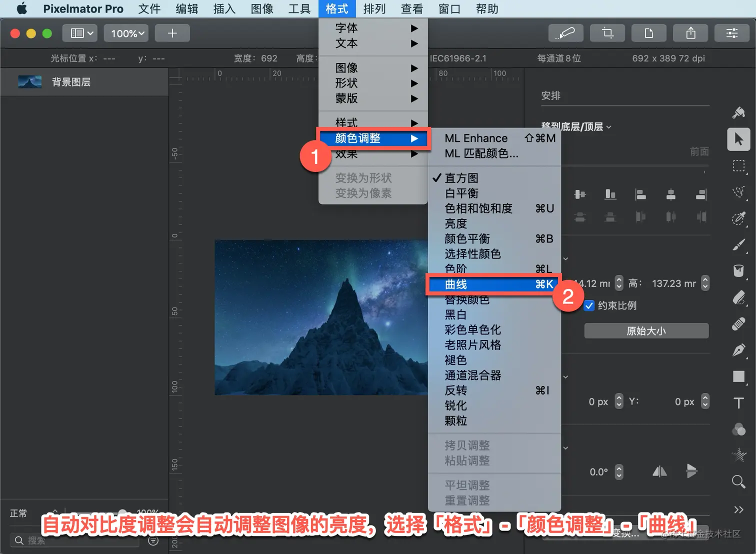This screenshot has width=756, height=554.
Task: Open the color adjustments tool circles
Action: [738, 429]
